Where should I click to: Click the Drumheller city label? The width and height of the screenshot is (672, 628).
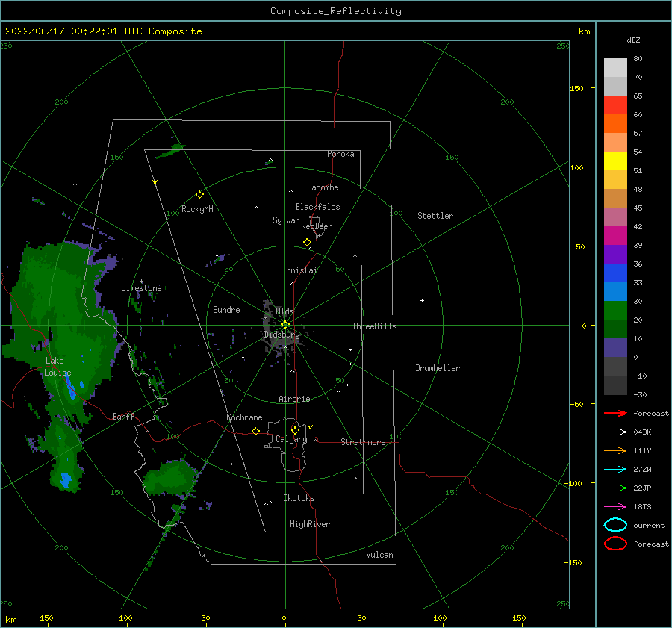pos(438,368)
